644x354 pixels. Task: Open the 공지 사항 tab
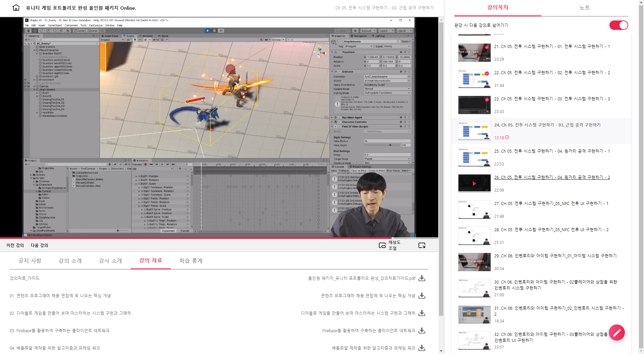[30, 261]
